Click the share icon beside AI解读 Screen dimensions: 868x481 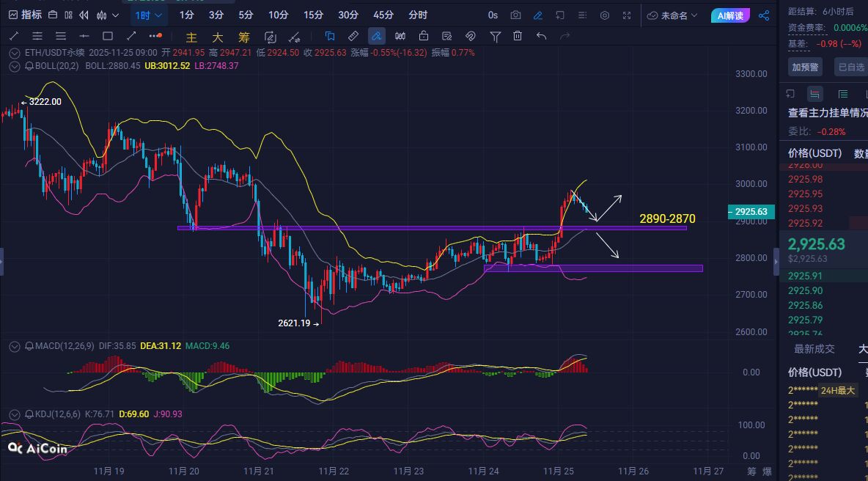pyautogui.click(x=764, y=15)
